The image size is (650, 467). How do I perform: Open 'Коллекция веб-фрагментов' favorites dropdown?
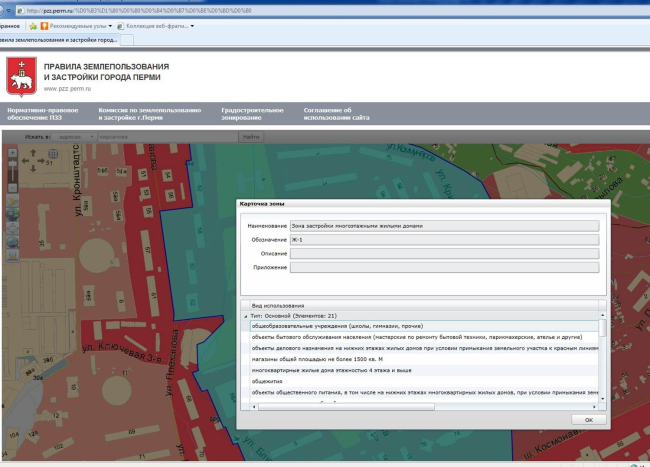pos(156,25)
